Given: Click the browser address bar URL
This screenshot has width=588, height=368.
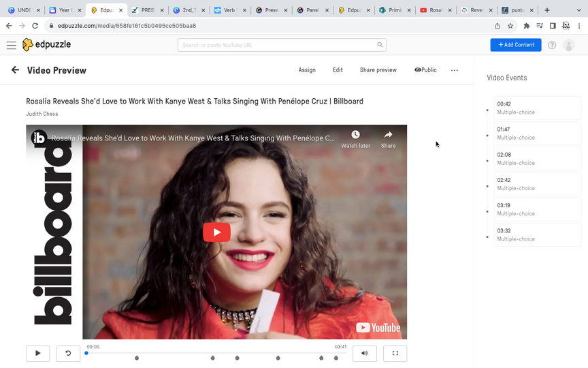Looking at the screenshot, I should pos(127,25).
